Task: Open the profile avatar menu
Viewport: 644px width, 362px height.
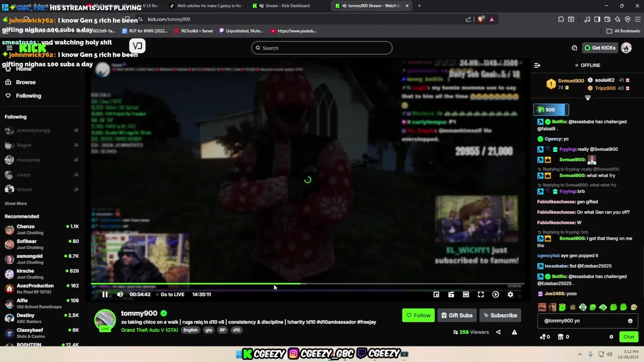Action: pos(626,48)
